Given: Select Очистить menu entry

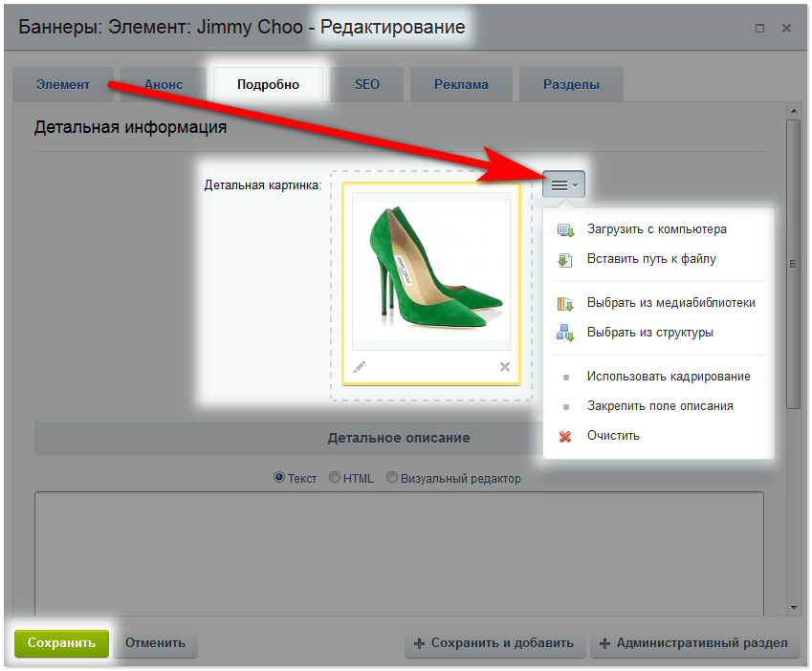Looking at the screenshot, I should [613, 436].
